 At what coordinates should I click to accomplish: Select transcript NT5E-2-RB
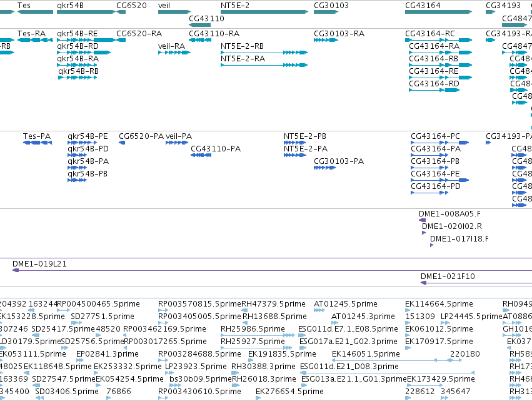pos(264,53)
